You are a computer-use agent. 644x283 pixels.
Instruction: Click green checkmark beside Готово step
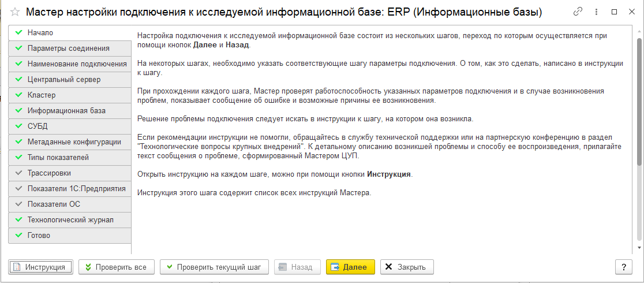click(18, 236)
